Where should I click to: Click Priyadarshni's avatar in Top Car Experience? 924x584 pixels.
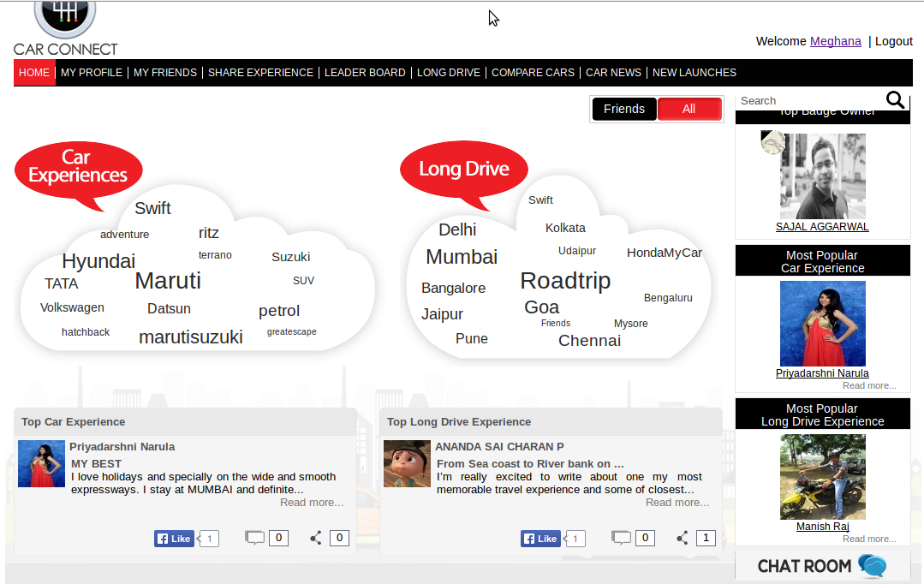click(41, 464)
